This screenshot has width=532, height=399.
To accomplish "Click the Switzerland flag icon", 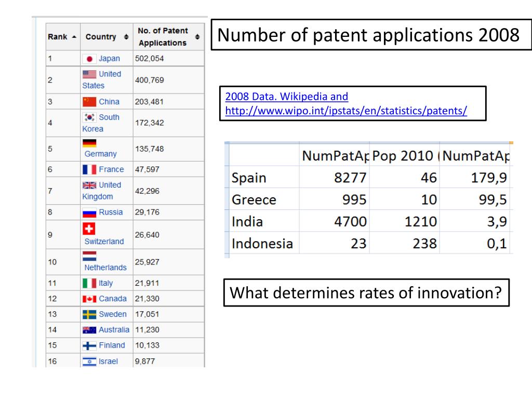I will [x=89, y=229].
